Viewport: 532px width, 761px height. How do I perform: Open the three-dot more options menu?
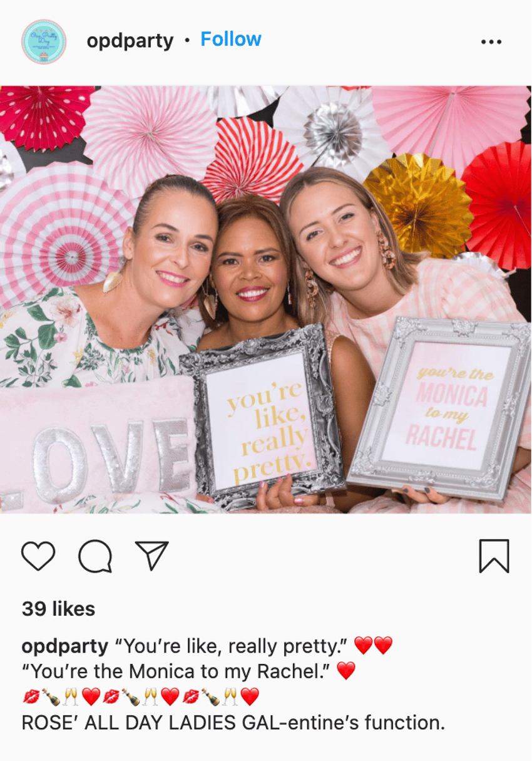pos(491,42)
